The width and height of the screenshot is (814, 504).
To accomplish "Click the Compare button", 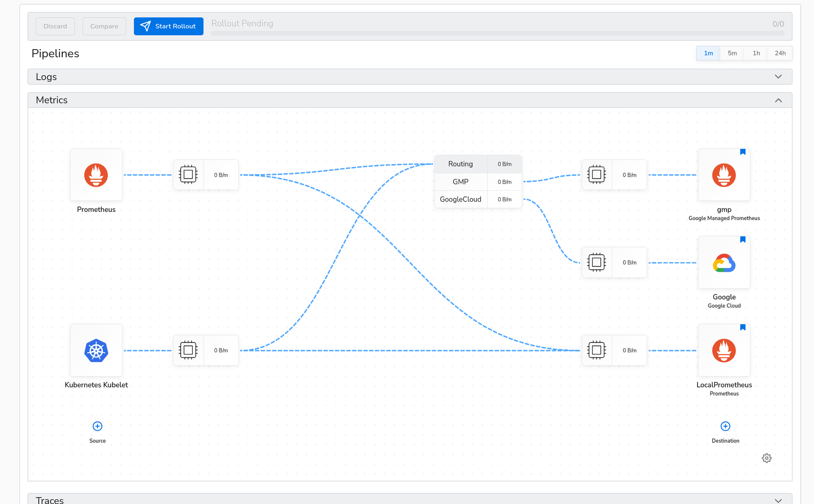I will pos(104,26).
